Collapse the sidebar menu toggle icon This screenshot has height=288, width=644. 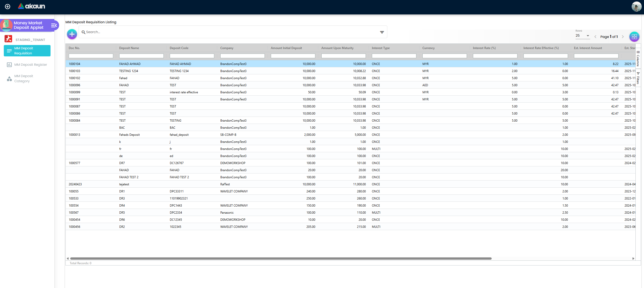[x=54, y=25]
